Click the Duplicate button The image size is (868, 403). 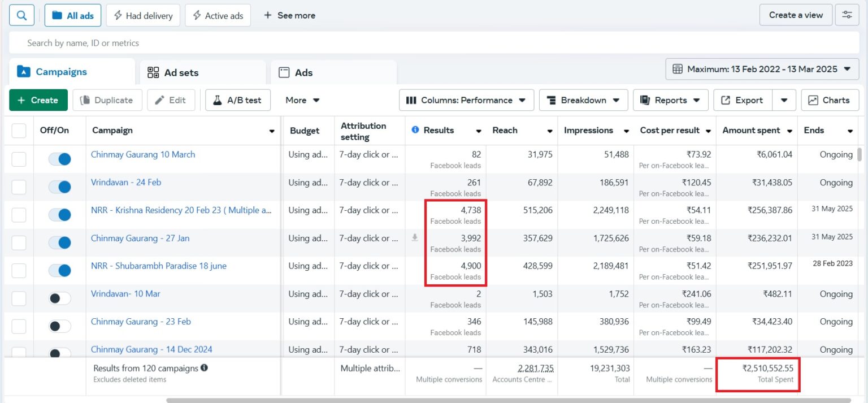point(107,100)
